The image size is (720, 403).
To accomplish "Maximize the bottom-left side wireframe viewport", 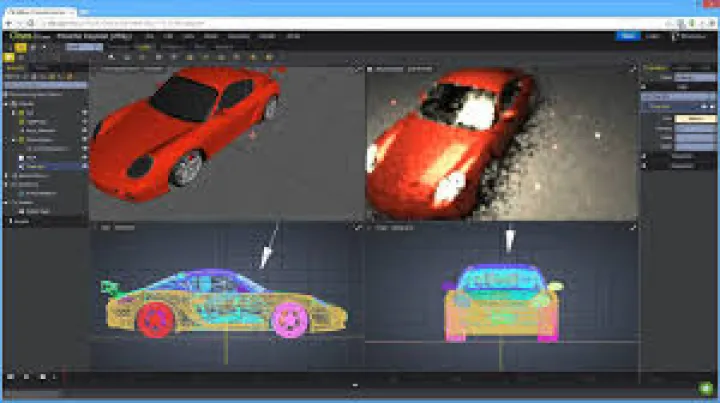I will [x=357, y=229].
